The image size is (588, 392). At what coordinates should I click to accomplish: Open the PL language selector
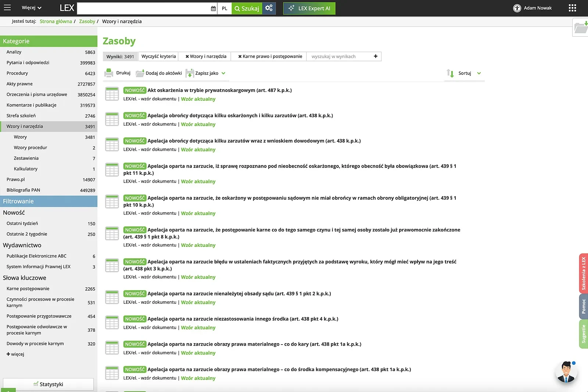225,8
